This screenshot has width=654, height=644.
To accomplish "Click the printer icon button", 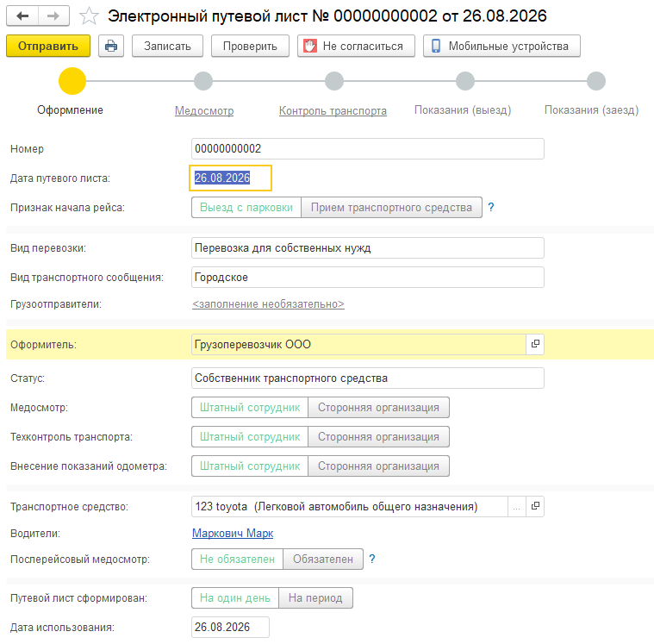I will 111,46.
